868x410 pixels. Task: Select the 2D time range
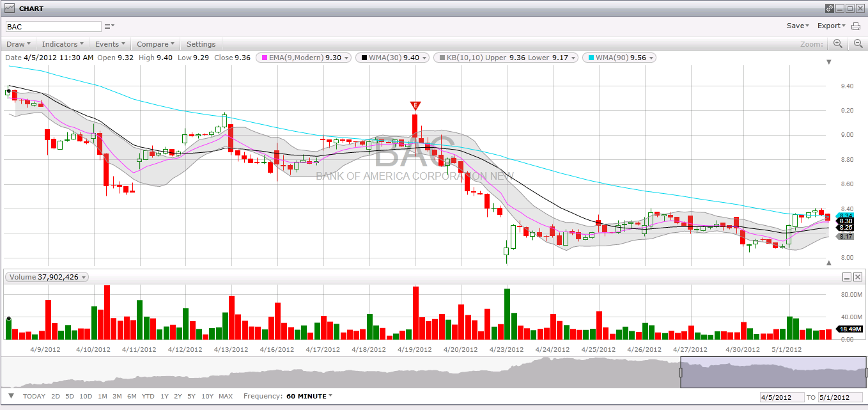[56, 397]
